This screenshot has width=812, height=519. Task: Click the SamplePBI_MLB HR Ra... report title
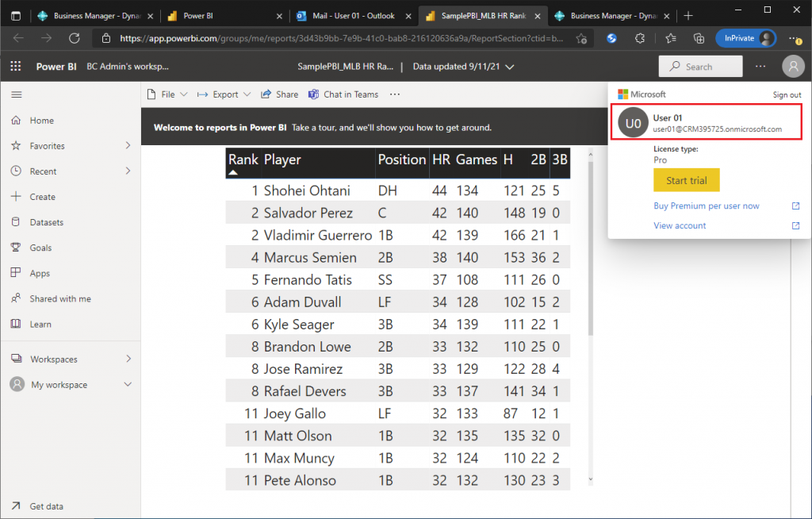pyautogui.click(x=345, y=67)
